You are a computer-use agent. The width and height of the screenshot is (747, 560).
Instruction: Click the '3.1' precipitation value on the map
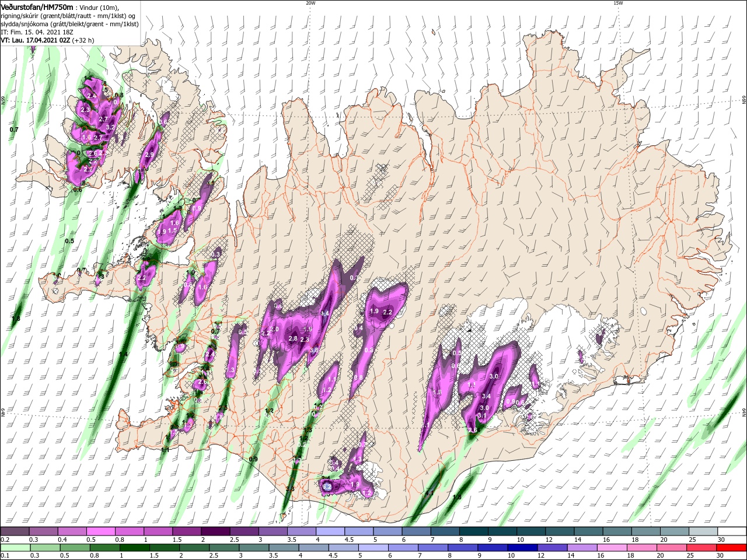[x=482, y=415]
